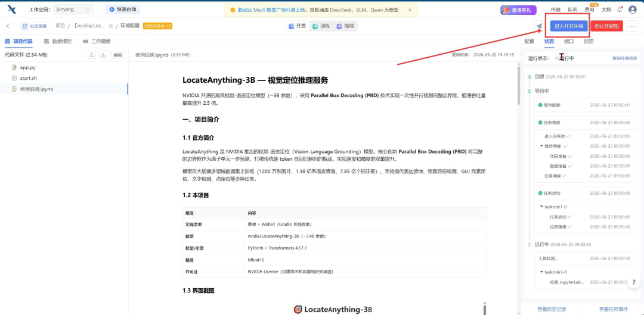The image size is (644, 315).
Task: Open the 传输 transfer menu
Action: point(555,10)
